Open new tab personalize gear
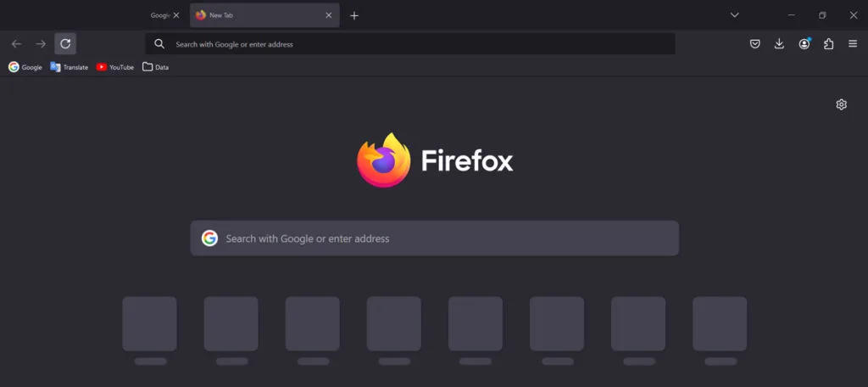The height and width of the screenshot is (387, 868). 842,104
